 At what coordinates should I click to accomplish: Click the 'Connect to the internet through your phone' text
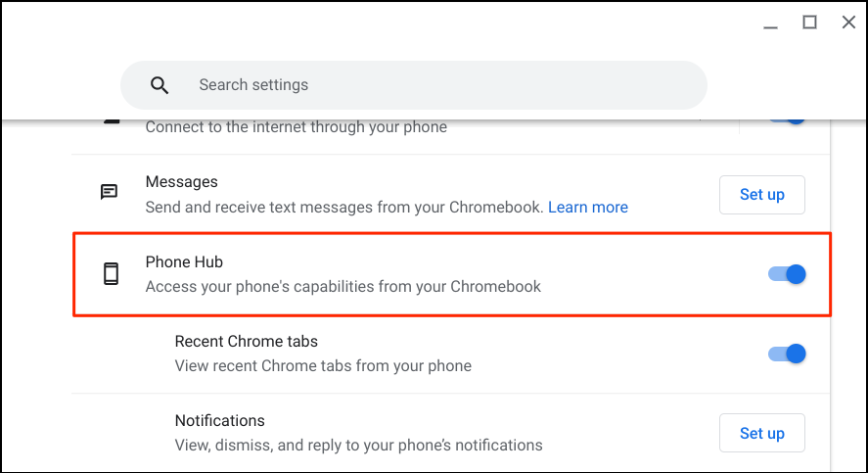click(296, 127)
